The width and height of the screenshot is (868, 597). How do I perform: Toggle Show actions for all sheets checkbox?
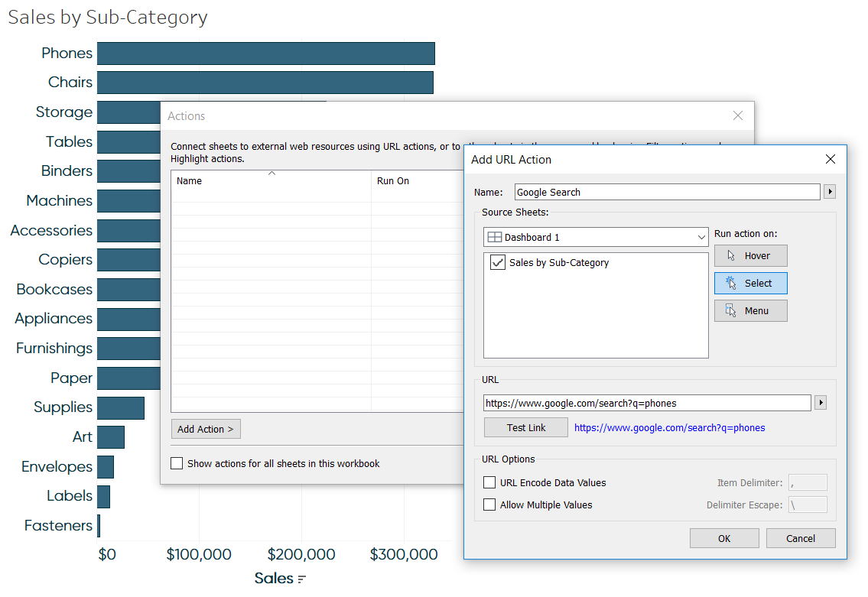pos(177,463)
